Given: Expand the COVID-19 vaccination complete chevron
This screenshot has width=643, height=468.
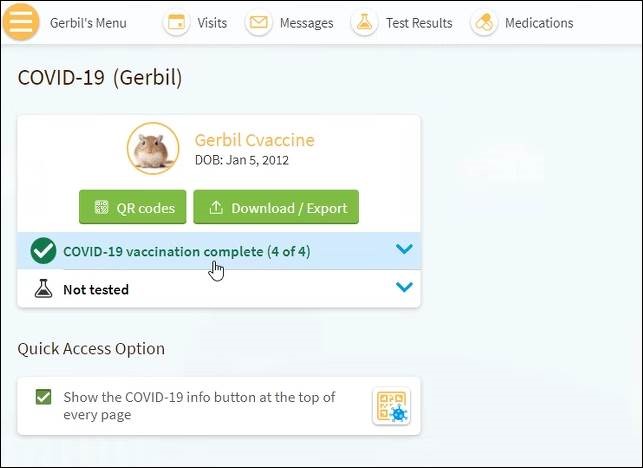Looking at the screenshot, I should tap(404, 250).
